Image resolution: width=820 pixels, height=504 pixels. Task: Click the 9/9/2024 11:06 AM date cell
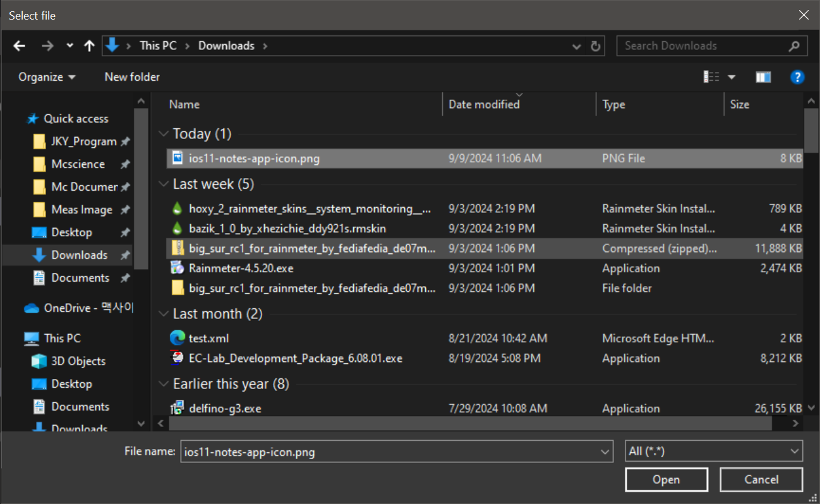[x=495, y=159]
